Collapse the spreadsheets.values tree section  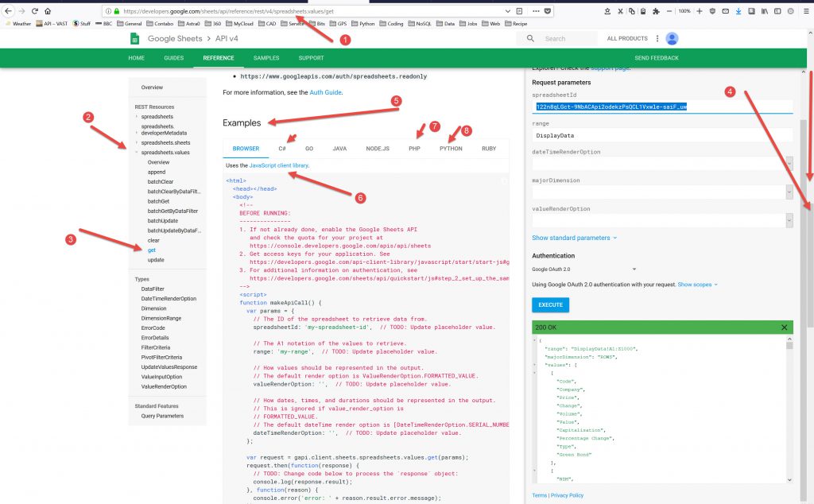tap(136, 153)
